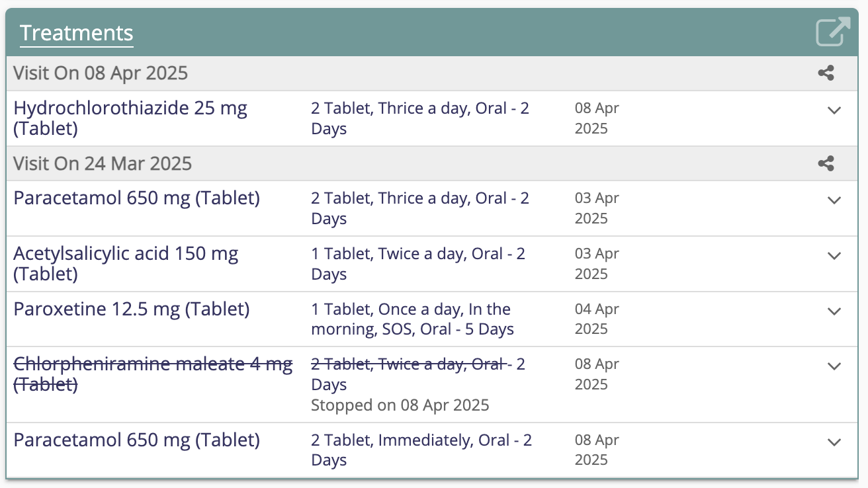Viewport: 868px width, 488px height.
Task: Select the Visit On 24 Mar 2025 header
Action: coord(103,163)
